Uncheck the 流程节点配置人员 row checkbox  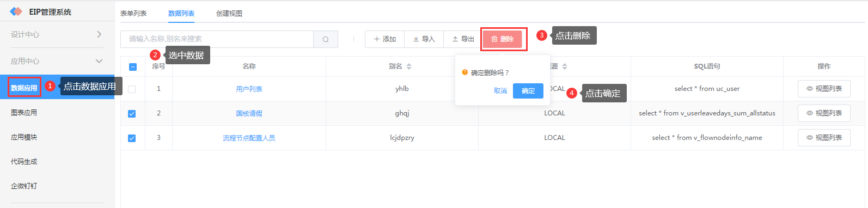(x=132, y=138)
